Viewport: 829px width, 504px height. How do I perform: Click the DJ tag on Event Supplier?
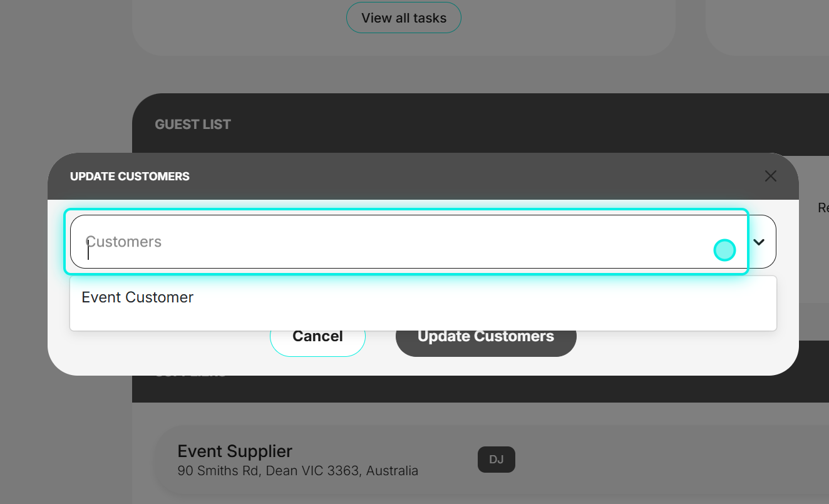[x=497, y=460]
